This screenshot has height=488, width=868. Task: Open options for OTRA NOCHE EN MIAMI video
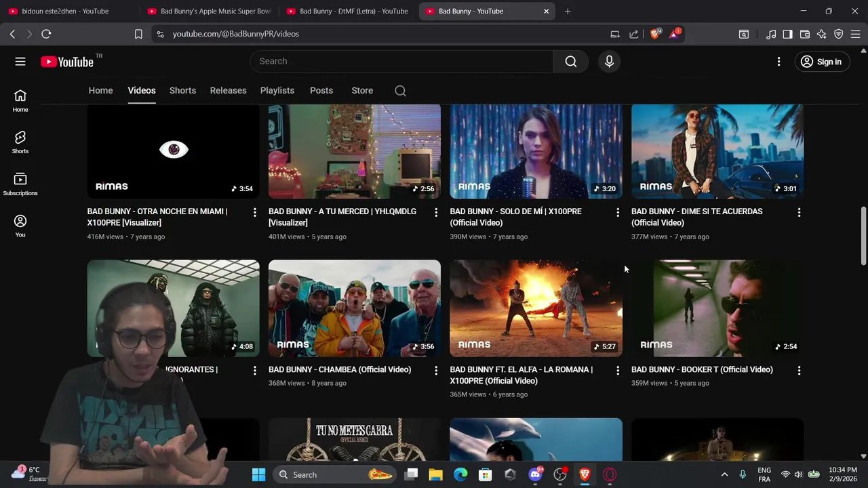[255, 212]
